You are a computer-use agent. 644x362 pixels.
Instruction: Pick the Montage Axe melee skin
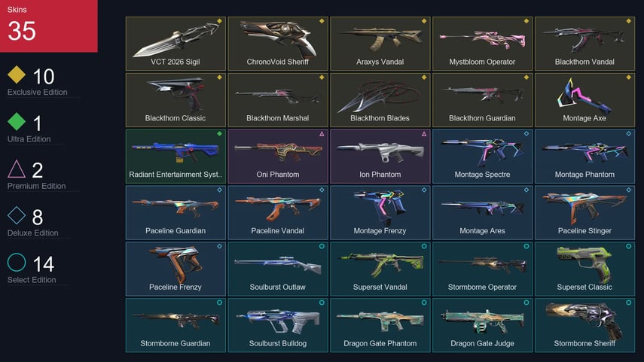pos(584,100)
